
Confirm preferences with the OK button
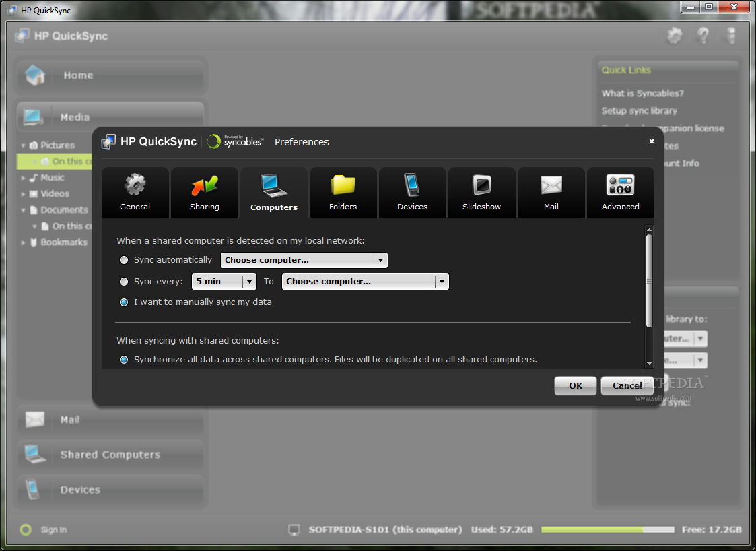(576, 385)
